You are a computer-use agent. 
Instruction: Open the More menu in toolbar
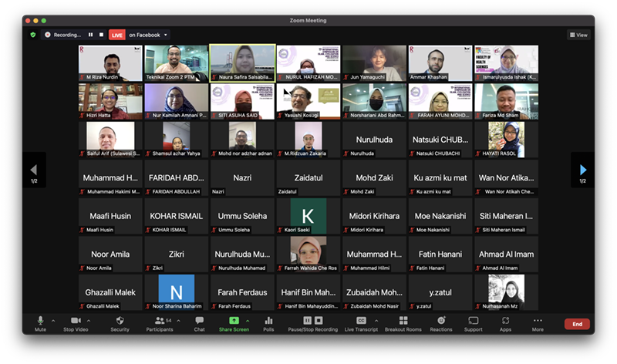(538, 321)
